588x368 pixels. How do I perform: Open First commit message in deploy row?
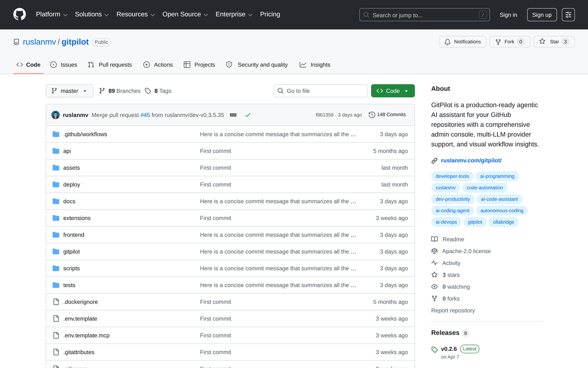click(216, 184)
